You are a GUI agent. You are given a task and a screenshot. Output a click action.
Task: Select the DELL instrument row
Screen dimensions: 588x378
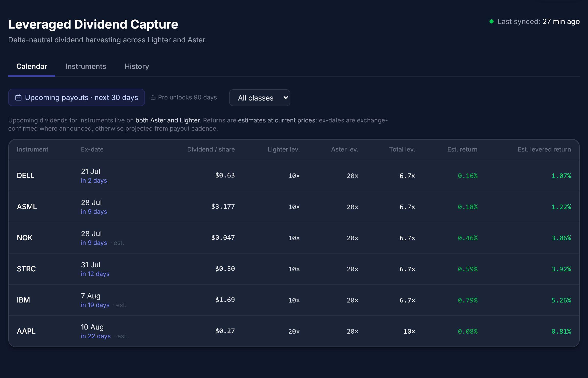pyautogui.click(x=294, y=176)
